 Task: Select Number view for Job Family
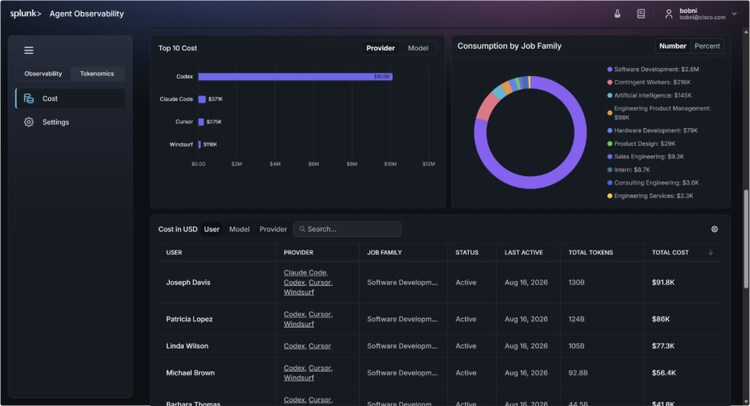(x=673, y=46)
